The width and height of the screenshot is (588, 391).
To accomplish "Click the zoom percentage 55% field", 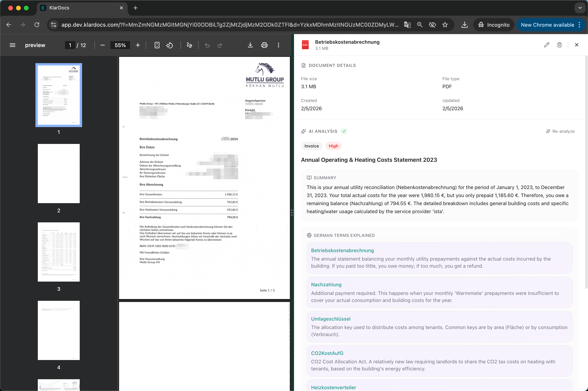I will click(x=120, y=45).
